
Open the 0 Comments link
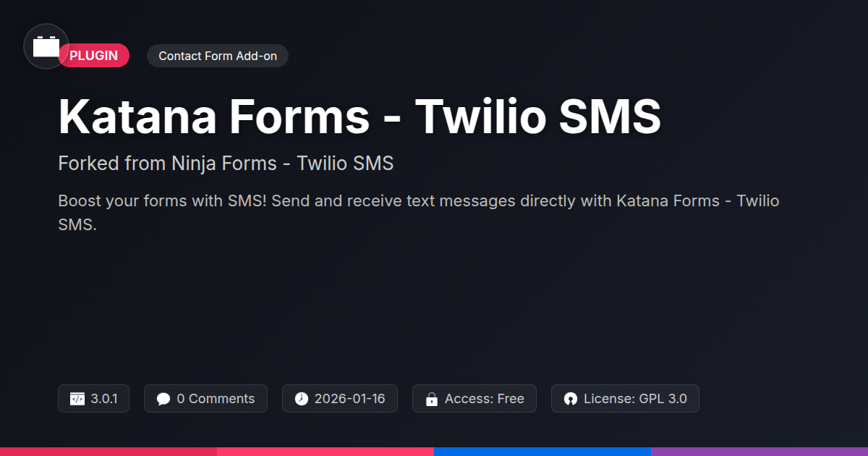[x=216, y=399]
